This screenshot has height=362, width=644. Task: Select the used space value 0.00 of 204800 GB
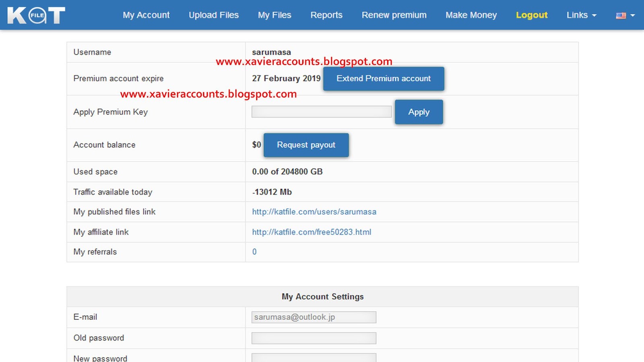(x=287, y=172)
